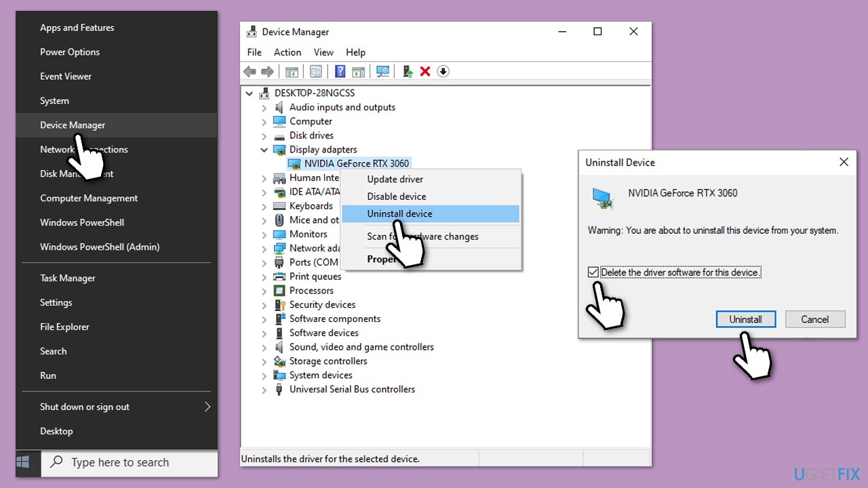Open Help via the question mark toolbar icon
The height and width of the screenshot is (488, 868).
coord(340,71)
